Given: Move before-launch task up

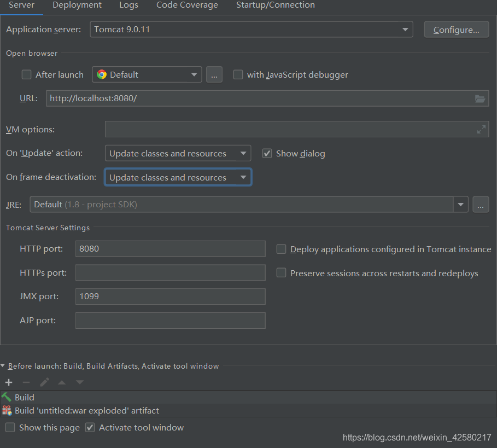Looking at the screenshot, I should [x=62, y=383].
